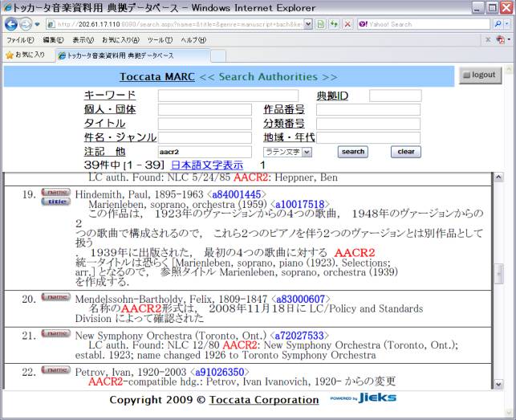The width and height of the screenshot is (516, 420).
Task: Click the 典拠ID input field
Action: click(x=396, y=96)
